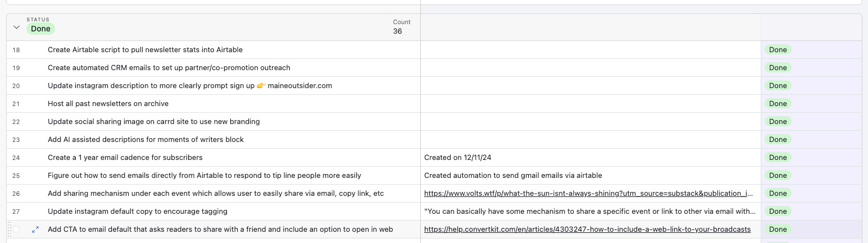Viewport: 868px width, 243px height.
Task: Click the Done status in row 18
Action: pos(778,50)
